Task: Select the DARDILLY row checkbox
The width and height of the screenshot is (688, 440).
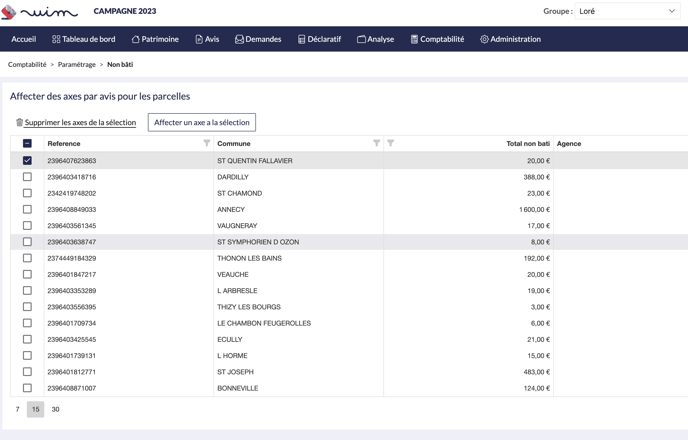Action: [27, 177]
